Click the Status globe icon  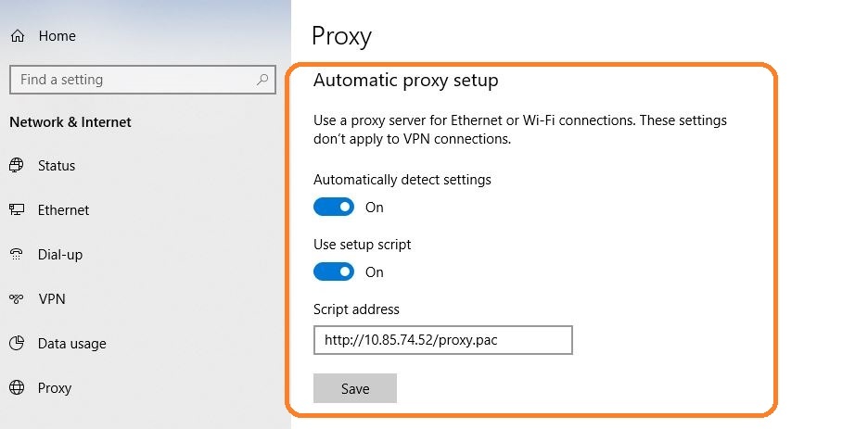(x=17, y=166)
